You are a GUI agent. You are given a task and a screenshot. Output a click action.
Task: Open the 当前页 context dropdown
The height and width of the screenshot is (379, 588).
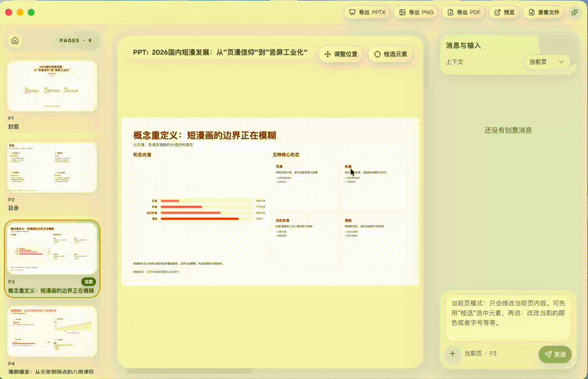(x=546, y=62)
